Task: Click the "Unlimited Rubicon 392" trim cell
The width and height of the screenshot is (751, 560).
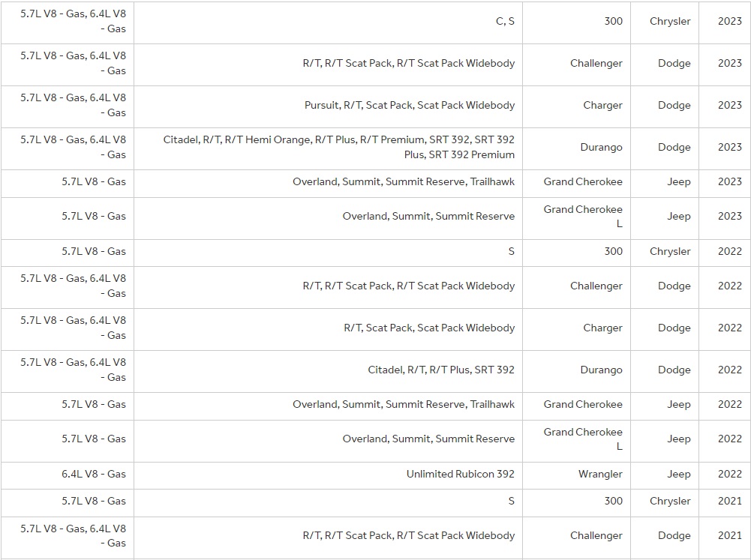Action: (461, 474)
